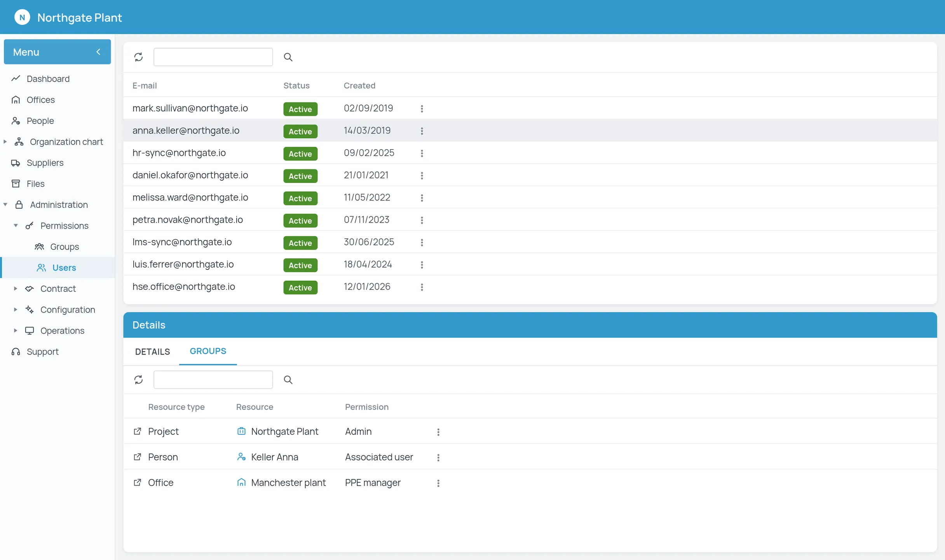The height and width of the screenshot is (560, 945).
Task: Collapse the Administration section
Action: point(5,204)
